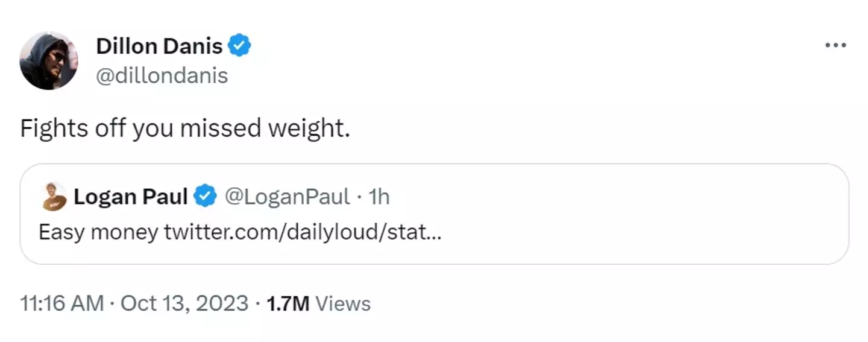Click the 'Easy money' quoted text
This screenshot has width=868, height=342.
[98, 232]
